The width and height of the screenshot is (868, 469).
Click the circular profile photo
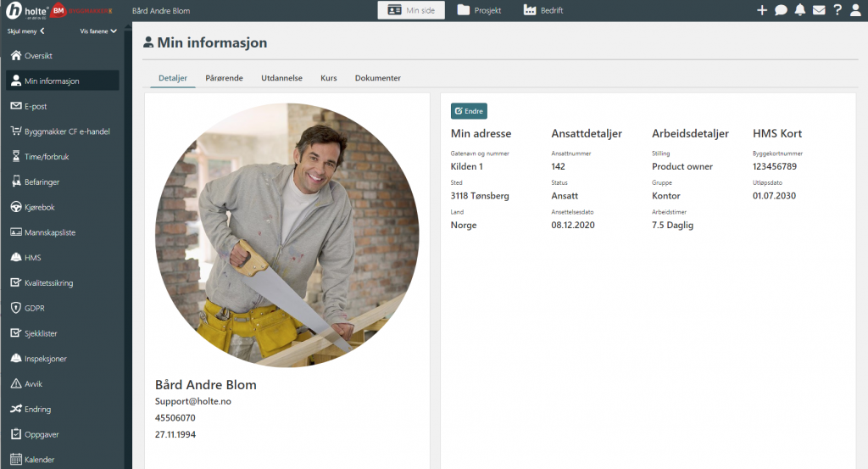(287, 235)
